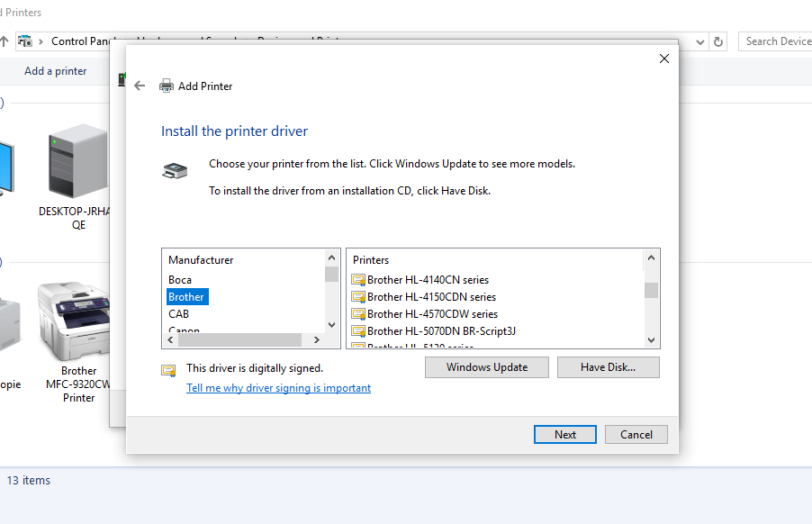The width and height of the screenshot is (812, 524).
Task: Click the Search Devices input field
Action: coord(775,41)
